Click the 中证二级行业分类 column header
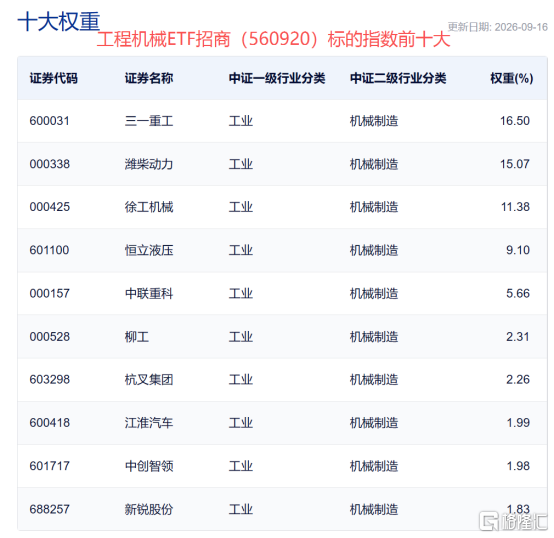 398,78
